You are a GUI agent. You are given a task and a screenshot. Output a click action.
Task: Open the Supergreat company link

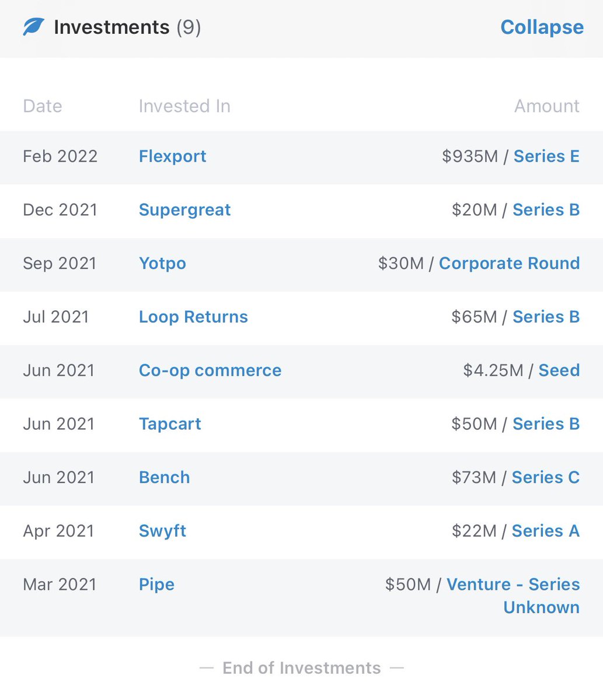[x=184, y=210]
